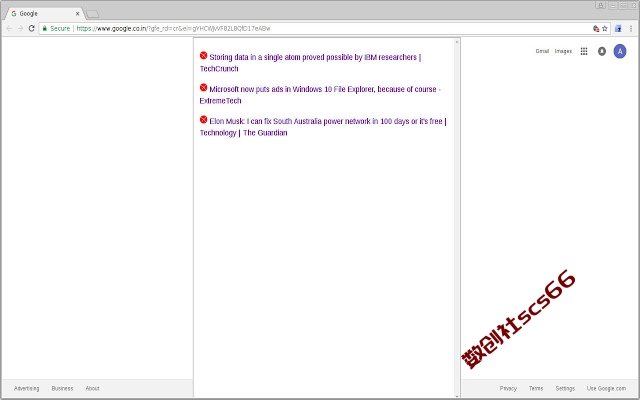Open the Google apps grid

click(584, 51)
